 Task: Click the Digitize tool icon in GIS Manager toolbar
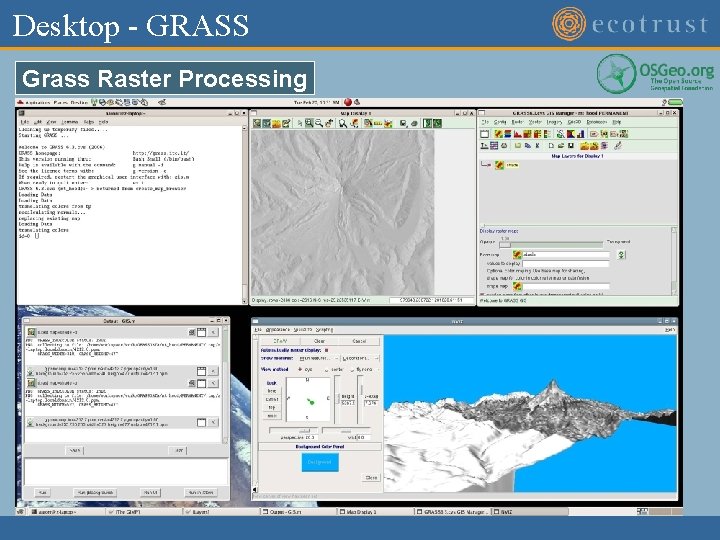tap(618, 146)
